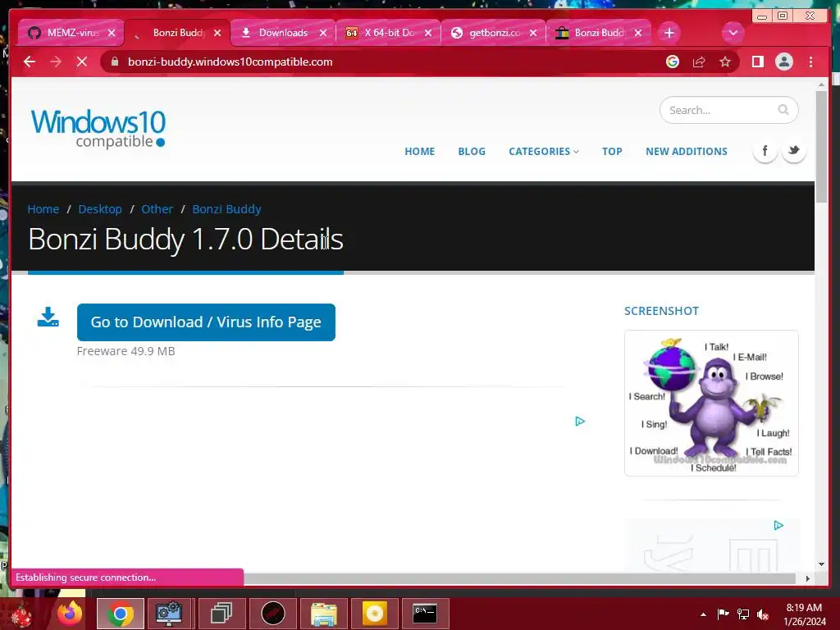840x630 pixels.
Task: Open the Bonzi Buddy screenshot thumbnail
Action: [711, 403]
